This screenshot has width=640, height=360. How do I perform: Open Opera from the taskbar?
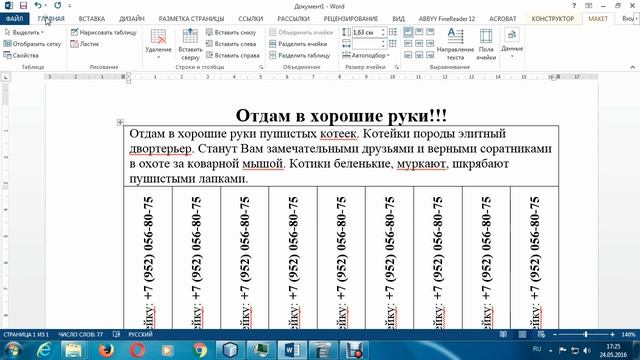(x=137, y=350)
